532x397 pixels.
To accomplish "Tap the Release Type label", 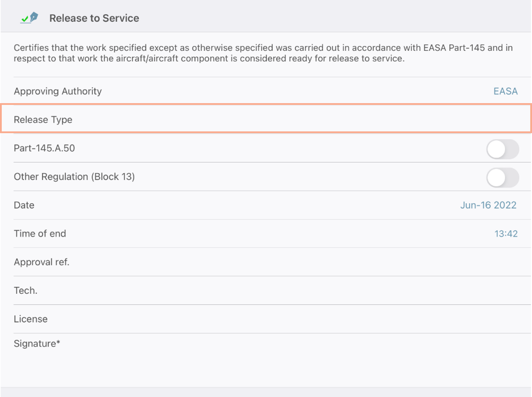I will (x=43, y=120).
